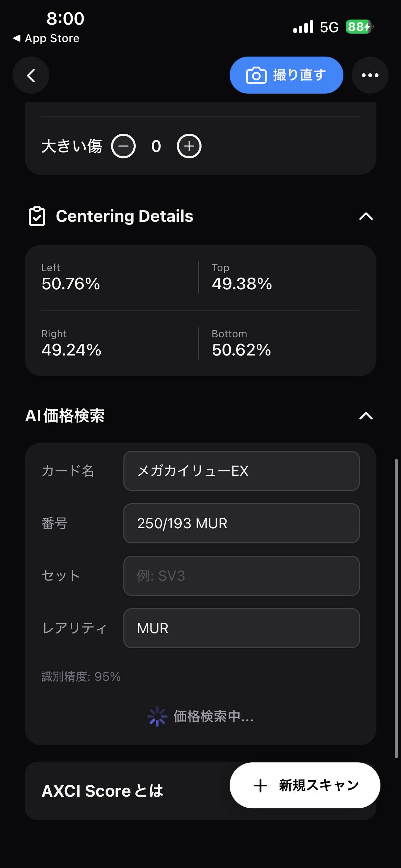The width and height of the screenshot is (401, 868).
Task: Tap the 価格検索中 loading spinner
Action: click(157, 716)
